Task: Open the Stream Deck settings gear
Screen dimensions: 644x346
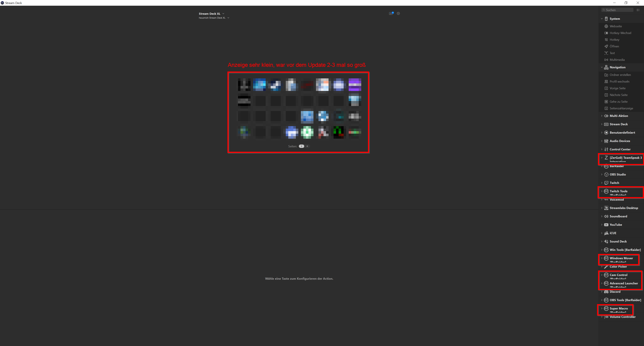Action: [398, 13]
